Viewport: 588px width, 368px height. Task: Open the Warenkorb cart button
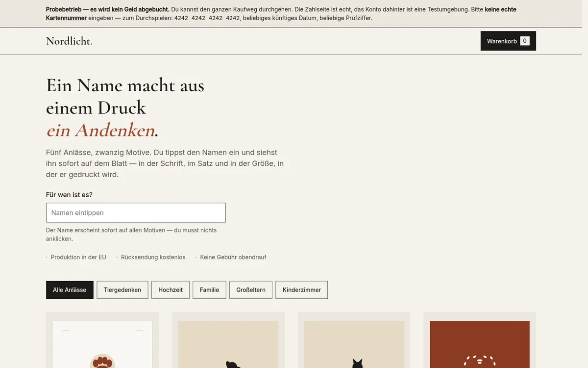(x=508, y=41)
